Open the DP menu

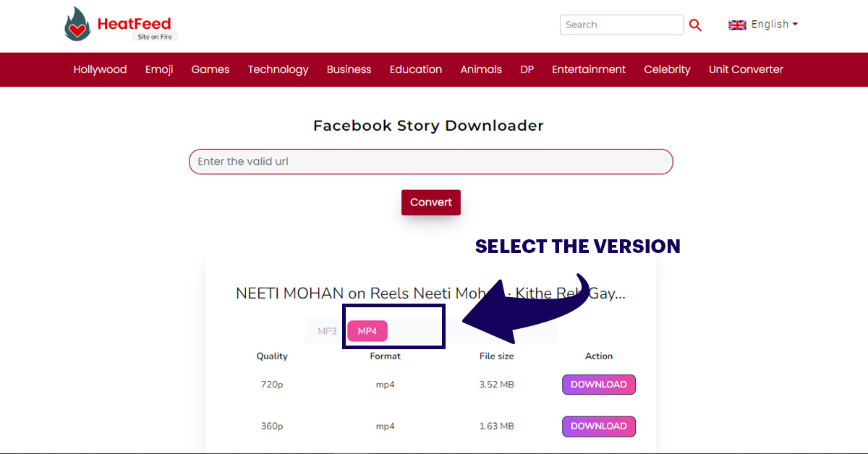click(x=527, y=69)
